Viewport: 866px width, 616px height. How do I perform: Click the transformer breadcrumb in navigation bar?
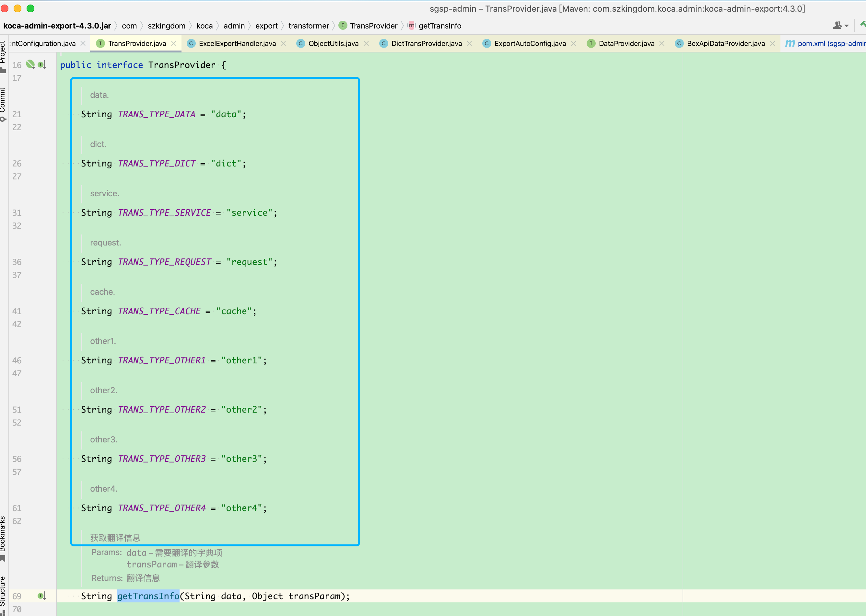tap(308, 26)
